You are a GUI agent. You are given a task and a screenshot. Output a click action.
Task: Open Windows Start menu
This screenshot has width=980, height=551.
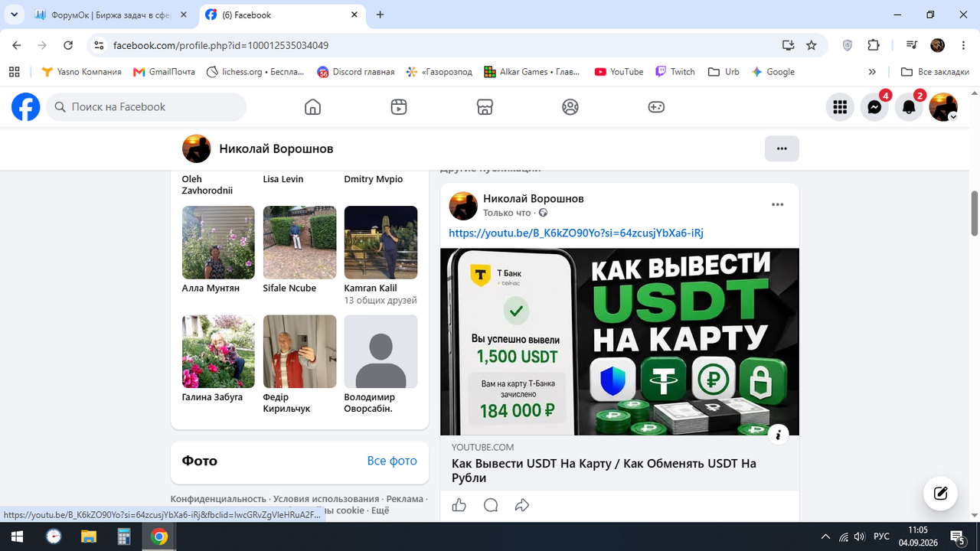16,536
